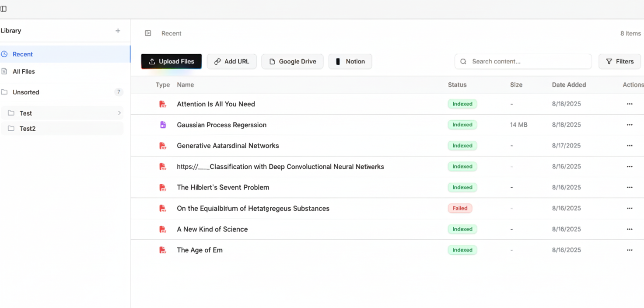Open the Test2 folder

click(28, 129)
